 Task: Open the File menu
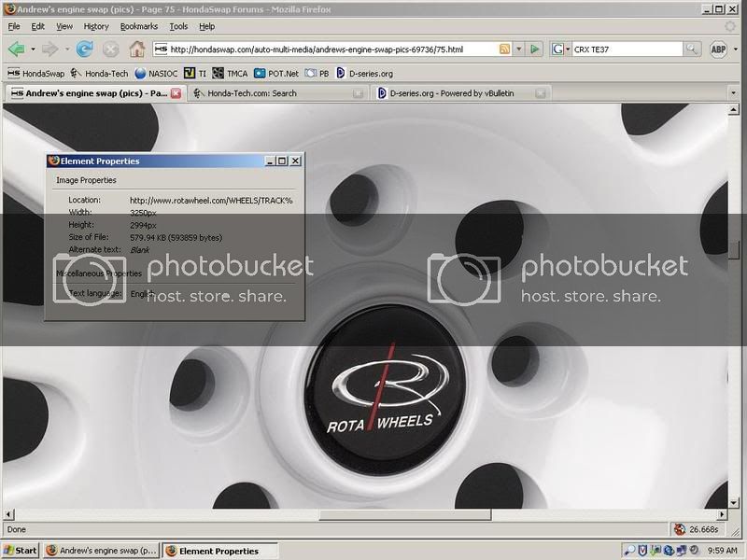14,26
